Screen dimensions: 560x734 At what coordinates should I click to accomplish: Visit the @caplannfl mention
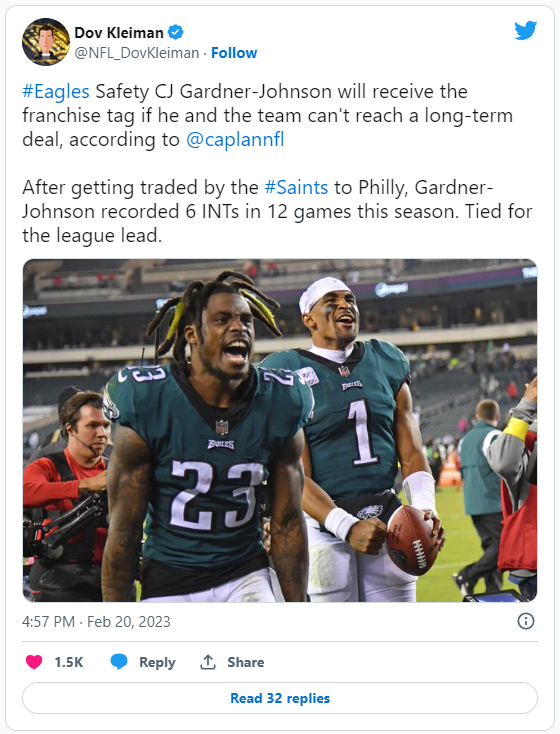click(235, 139)
